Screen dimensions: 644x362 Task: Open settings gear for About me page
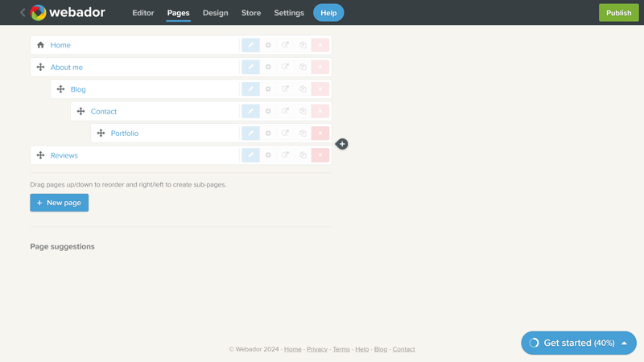pos(268,67)
